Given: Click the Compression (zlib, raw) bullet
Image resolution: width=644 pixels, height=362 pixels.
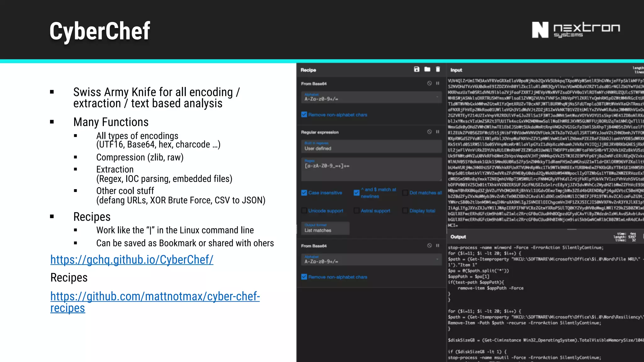Looking at the screenshot, I should [x=140, y=157].
